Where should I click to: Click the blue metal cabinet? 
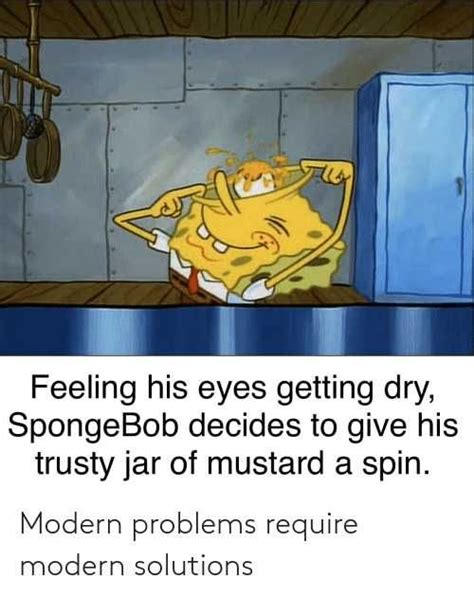pos(416,187)
